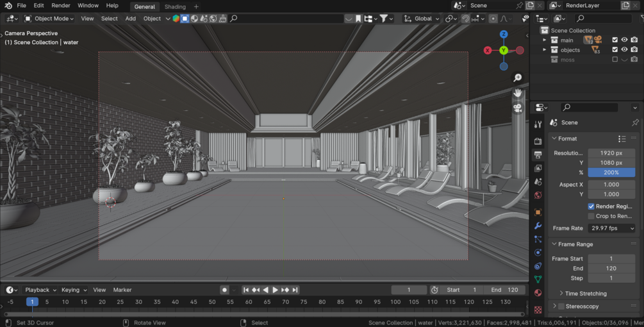Toggle camera view with camera gizmo icon
The image size is (644, 327).
tap(518, 108)
